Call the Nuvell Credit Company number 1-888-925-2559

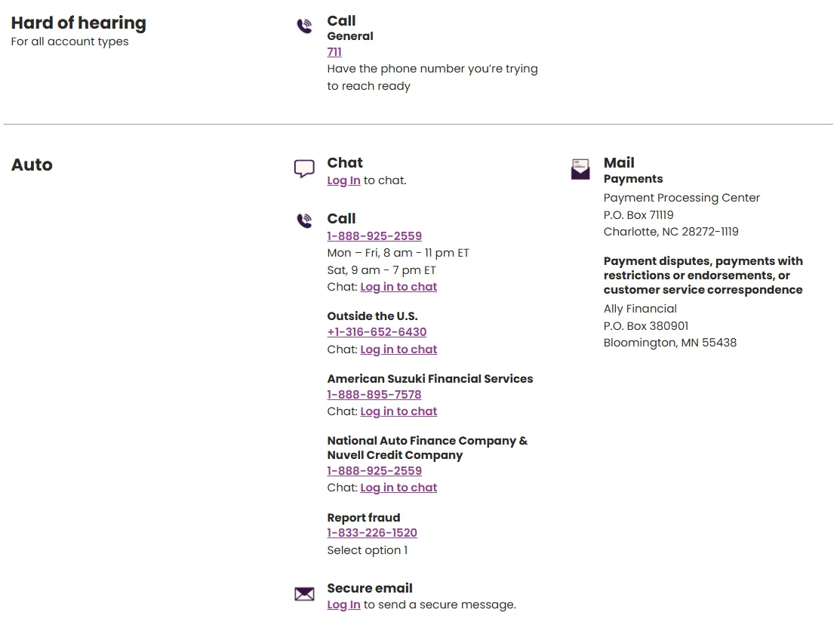point(374,470)
